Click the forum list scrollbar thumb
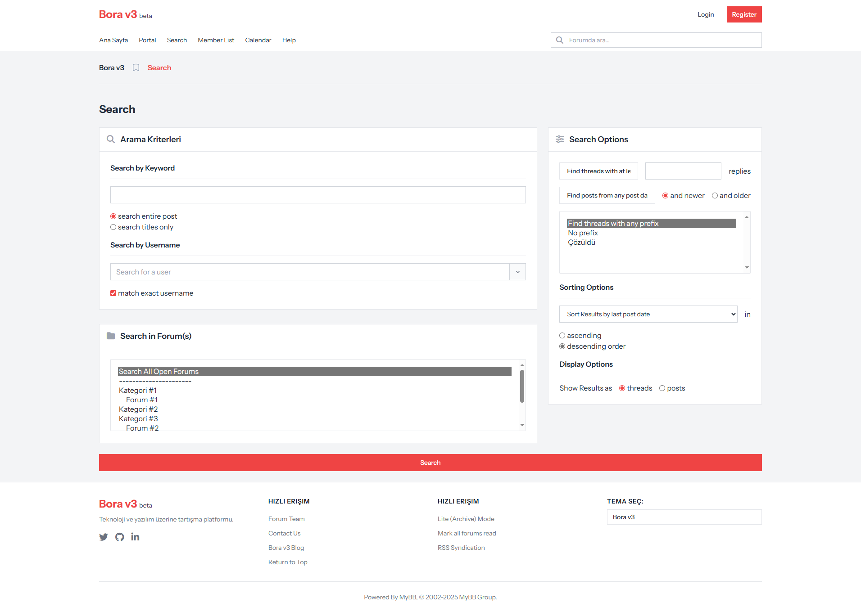 522,386
